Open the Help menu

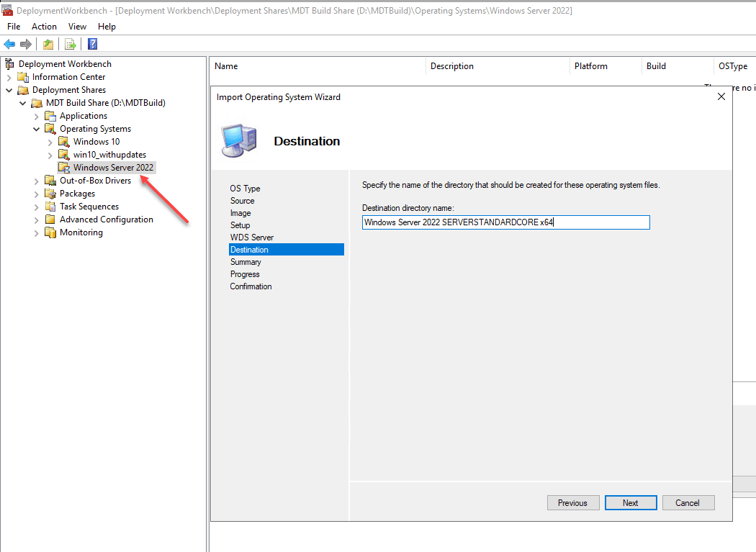107,27
